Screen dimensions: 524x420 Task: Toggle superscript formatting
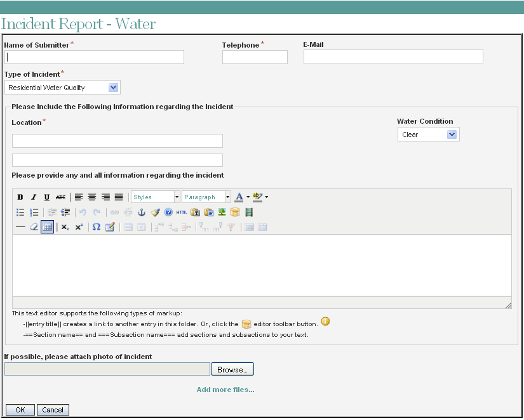78,227
